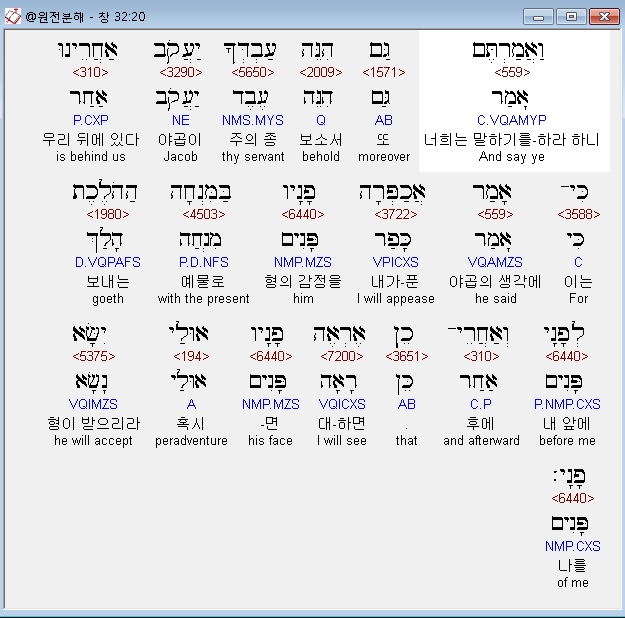Click Strong's number <7200>

(x=342, y=356)
